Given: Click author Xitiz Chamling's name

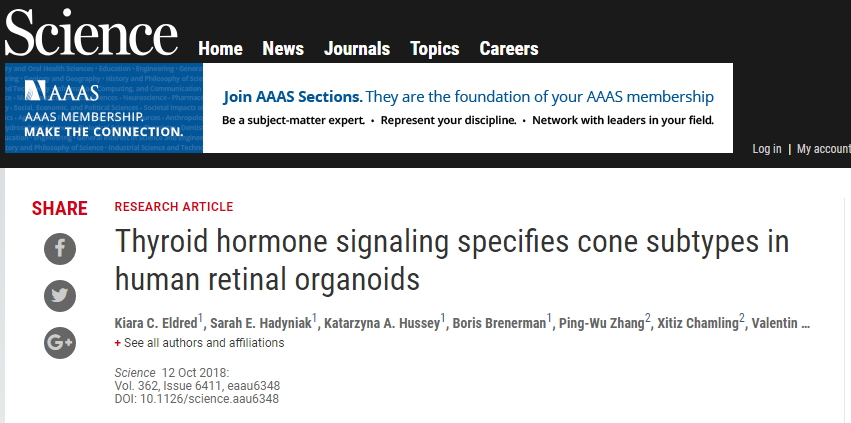Looking at the screenshot, I should pyautogui.click(x=698, y=323).
